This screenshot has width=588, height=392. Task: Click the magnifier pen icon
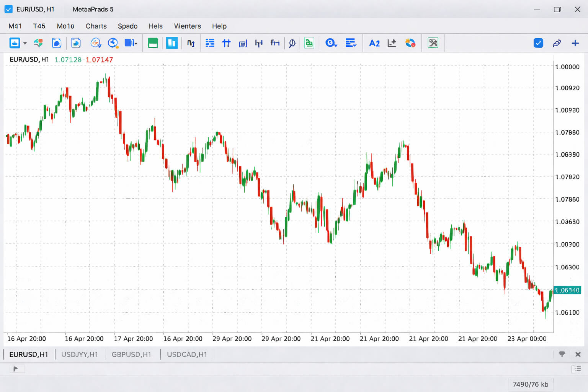click(x=292, y=43)
